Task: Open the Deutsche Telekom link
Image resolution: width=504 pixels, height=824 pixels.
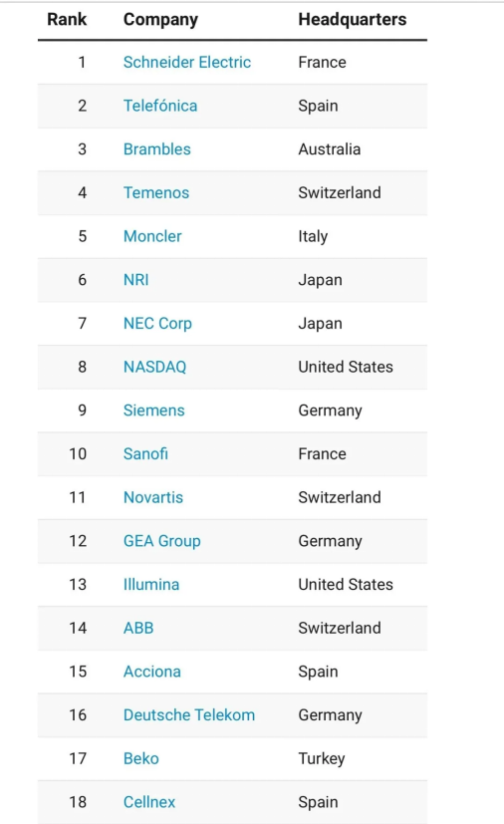Action: click(x=189, y=715)
